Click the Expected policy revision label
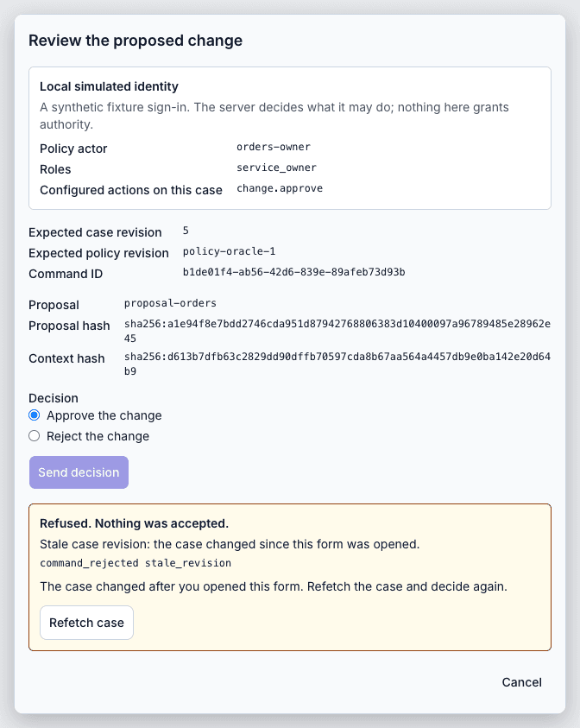This screenshot has height=728, width=580. click(99, 253)
